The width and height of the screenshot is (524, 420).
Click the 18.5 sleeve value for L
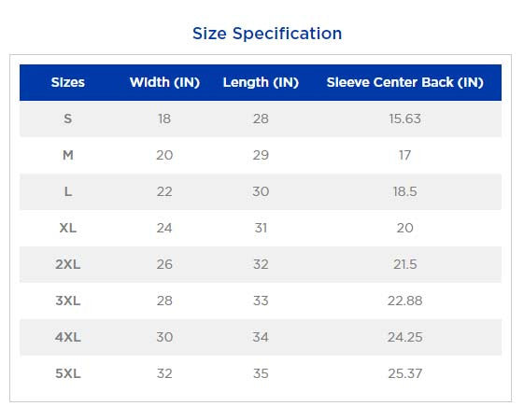(404, 191)
